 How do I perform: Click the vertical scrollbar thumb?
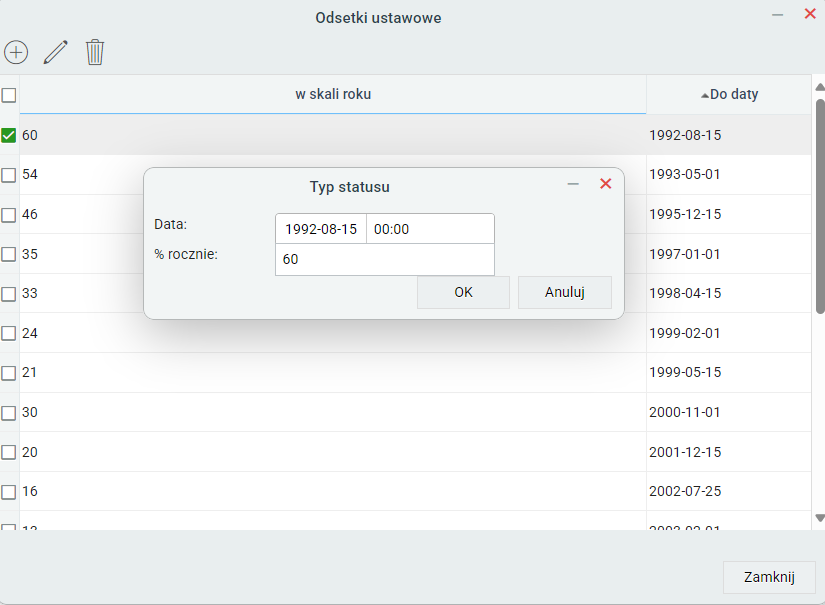[x=820, y=206]
